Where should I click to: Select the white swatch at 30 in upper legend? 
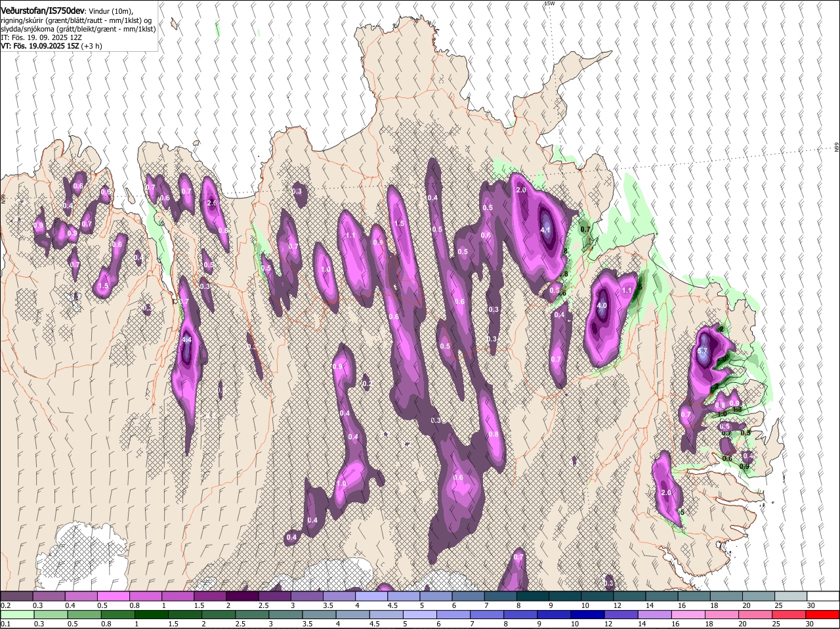click(x=823, y=596)
